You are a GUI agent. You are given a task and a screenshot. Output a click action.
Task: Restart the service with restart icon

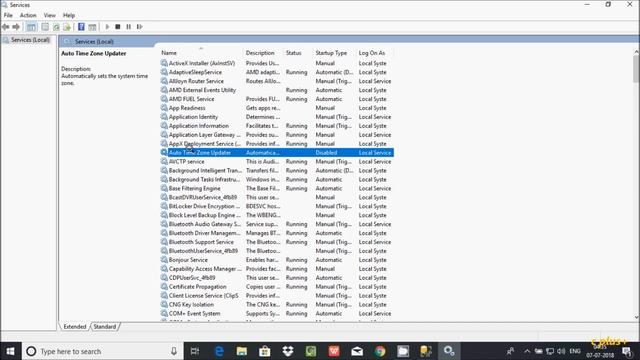click(x=140, y=27)
